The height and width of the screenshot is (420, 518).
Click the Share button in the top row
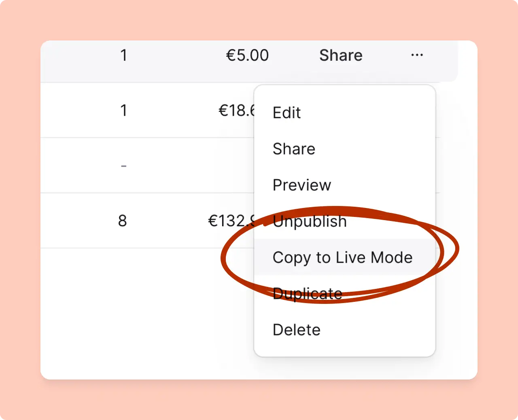coord(341,55)
